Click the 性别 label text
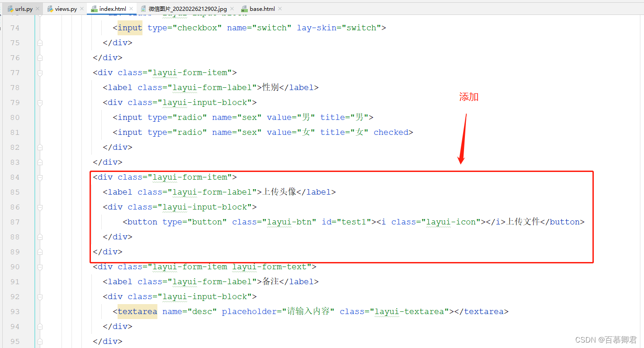 click(x=270, y=87)
